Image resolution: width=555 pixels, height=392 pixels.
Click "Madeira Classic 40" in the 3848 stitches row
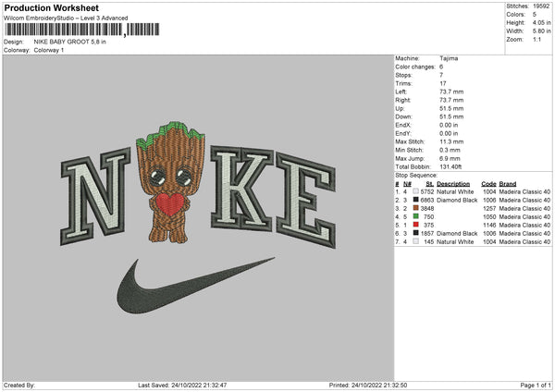(x=524, y=208)
